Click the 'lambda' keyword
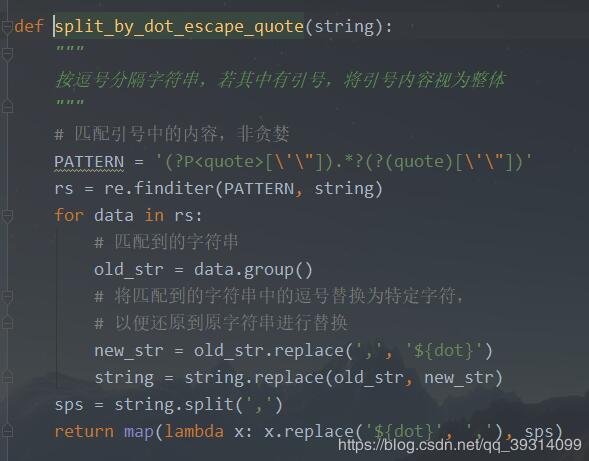The height and width of the screenshot is (461, 589). point(194,431)
